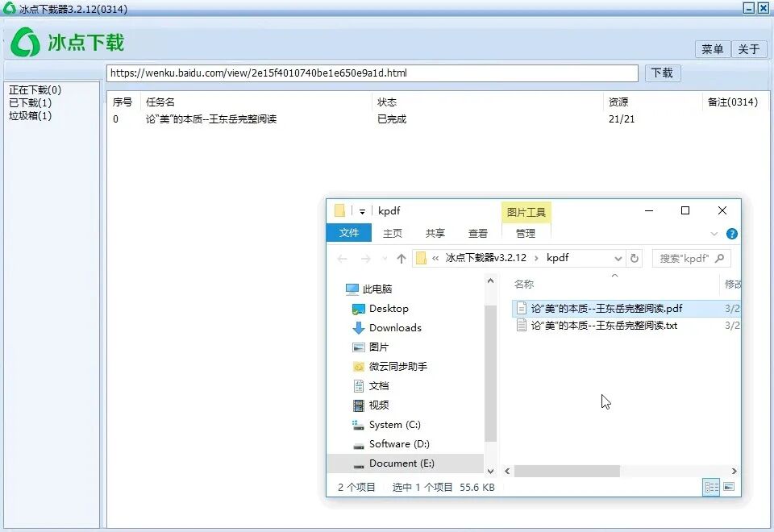This screenshot has height=532, width=774.
Task: Switch to large icons view
Action: coord(729,487)
